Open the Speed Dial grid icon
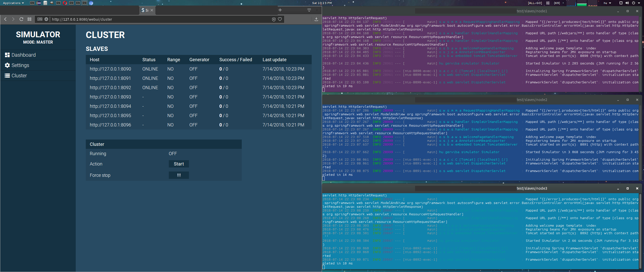The image size is (644, 272). click(29, 19)
